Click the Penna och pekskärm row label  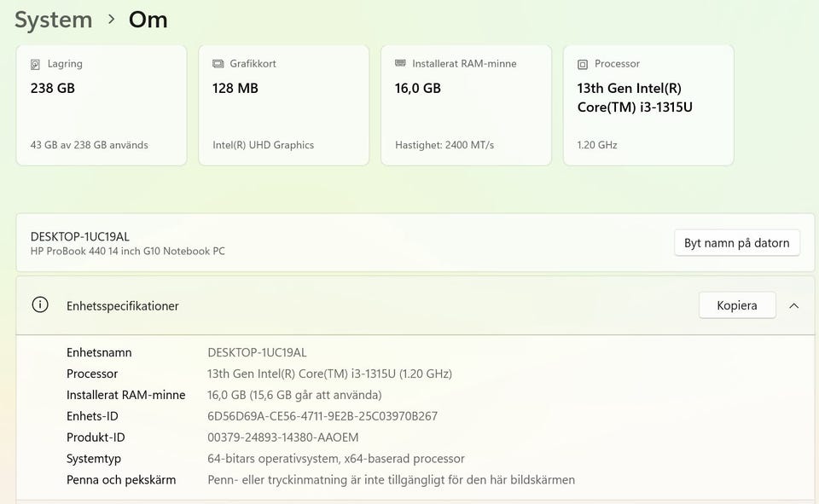coord(121,480)
